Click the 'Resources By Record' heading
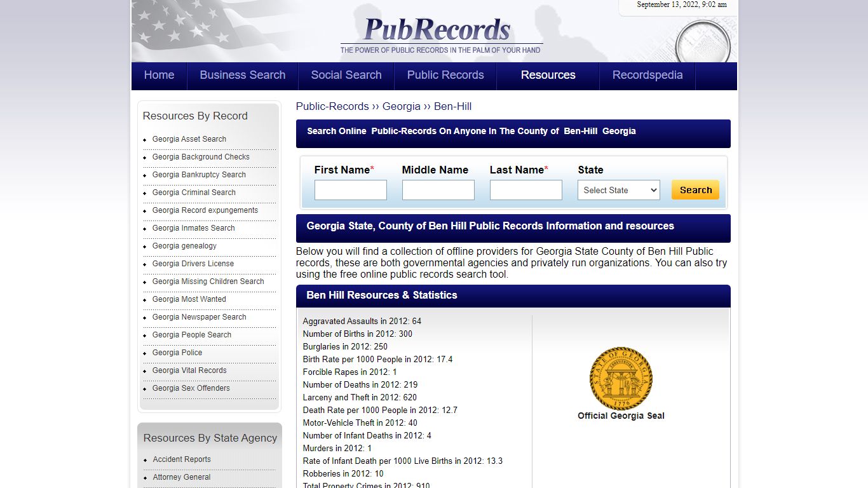The height and width of the screenshot is (488, 868). pos(195,116)
